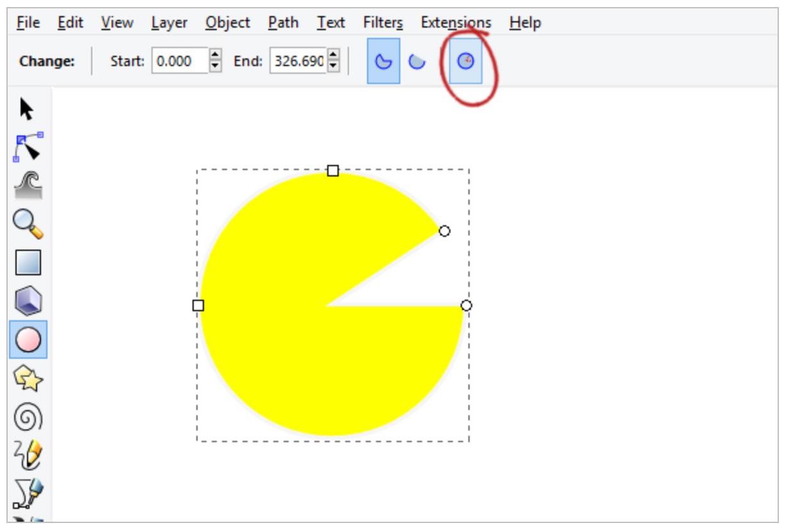Viewport: 793px width, 532px height.
Task: Select the Zoom magnifier tool
Action: 28,224
